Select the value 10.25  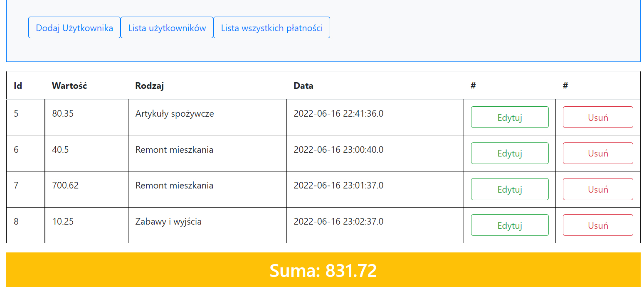coord(63,221)
